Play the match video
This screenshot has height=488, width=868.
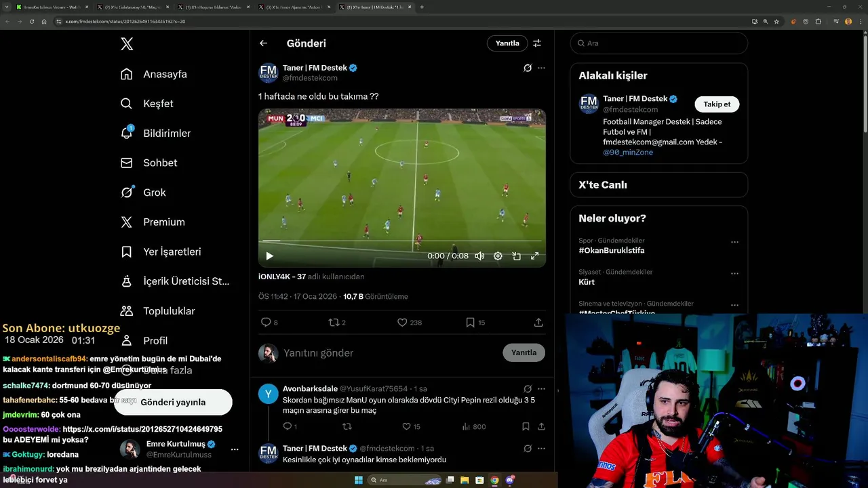pos(269,256)
